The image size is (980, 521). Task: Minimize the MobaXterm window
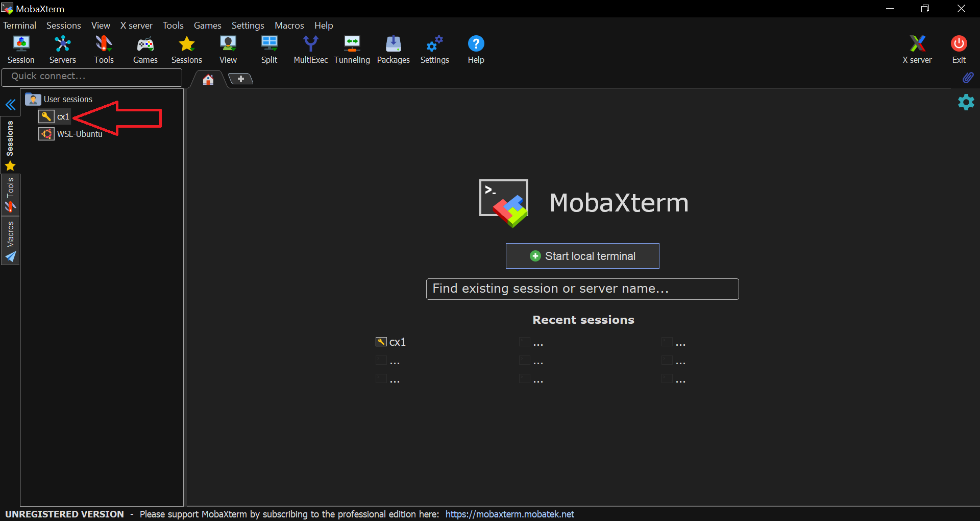pos(890,9)
